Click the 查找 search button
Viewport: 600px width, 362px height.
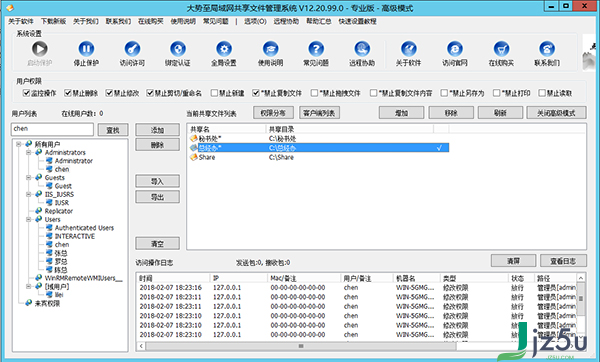tap(113, 130)
